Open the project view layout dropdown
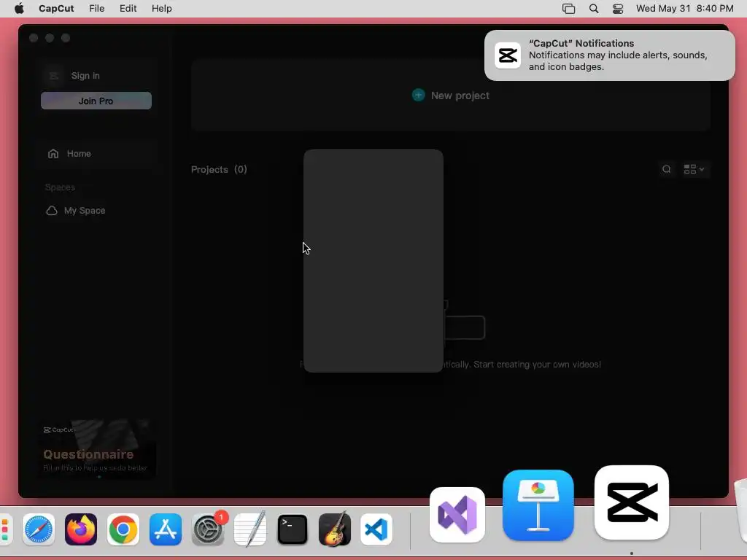This screenshot has height=560, width=747. click(694, 169)
